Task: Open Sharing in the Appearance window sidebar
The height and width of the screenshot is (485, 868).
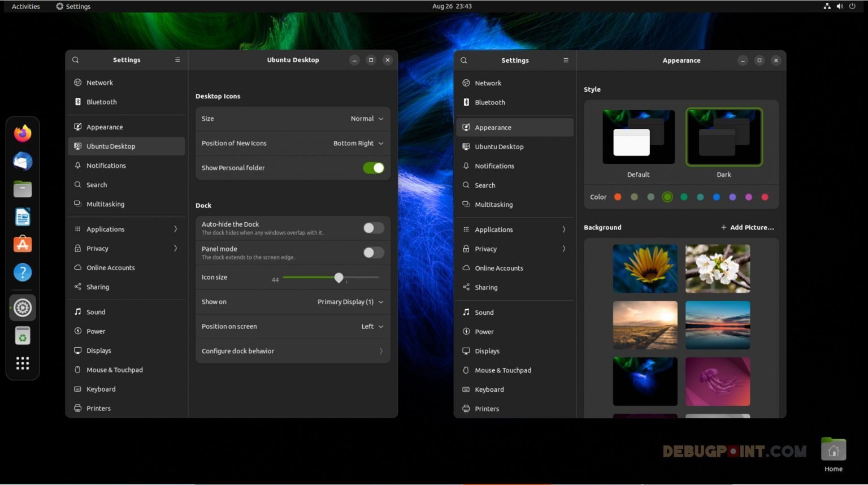Action: 515,287
